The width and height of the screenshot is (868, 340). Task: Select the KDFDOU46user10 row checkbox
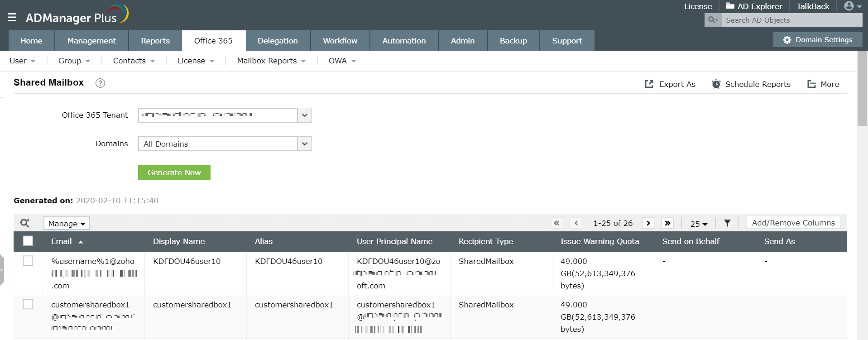[x=28, y=261]
